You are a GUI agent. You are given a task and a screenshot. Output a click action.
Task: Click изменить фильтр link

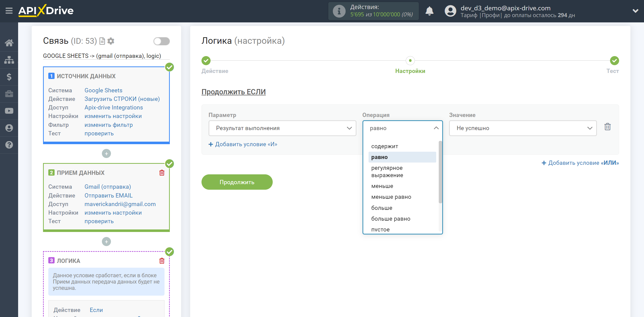(x=109, y=125)
